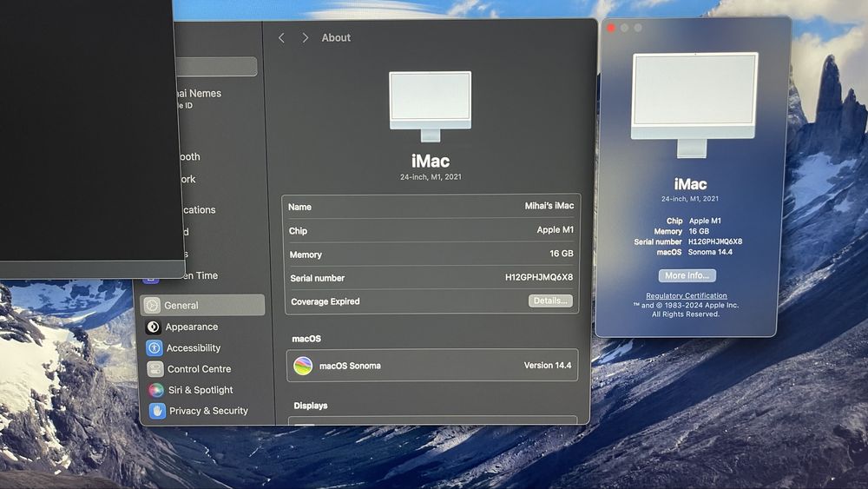
Task: Click the Appearance icon in sidebar
Action: (x=154, y=327)
